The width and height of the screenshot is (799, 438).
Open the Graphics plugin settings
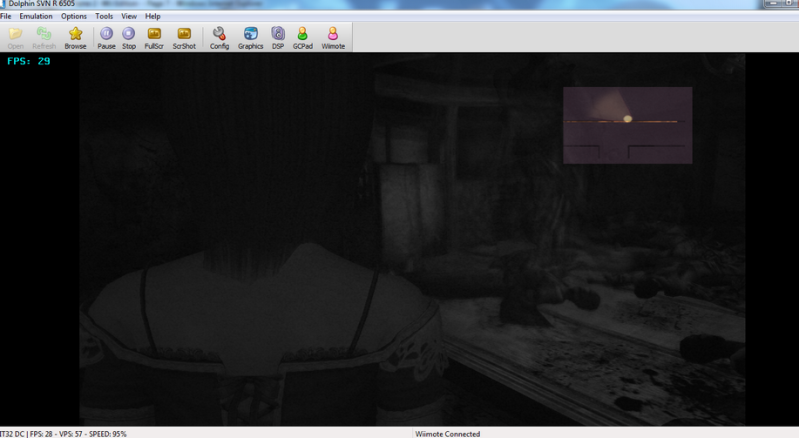250,37
